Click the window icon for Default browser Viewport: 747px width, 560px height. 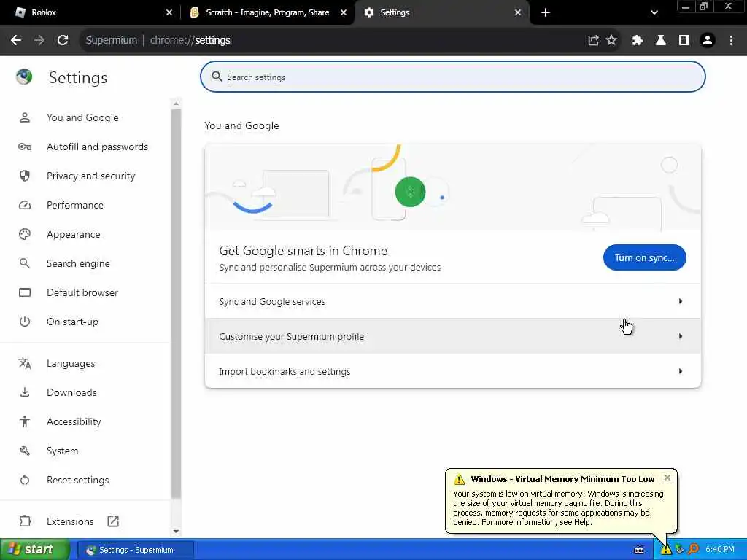point(25,292)
